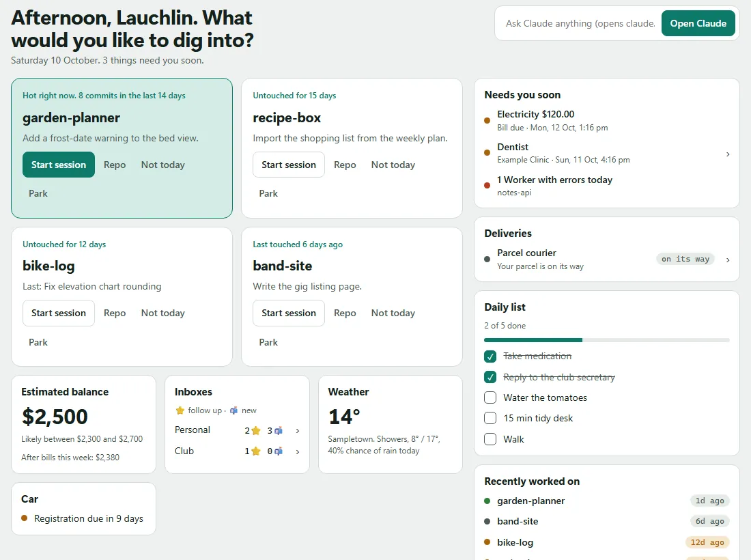Click the star icon in Club inbox row
The height and width of the screenshot is (560, 751).
(x=256, y=451)
